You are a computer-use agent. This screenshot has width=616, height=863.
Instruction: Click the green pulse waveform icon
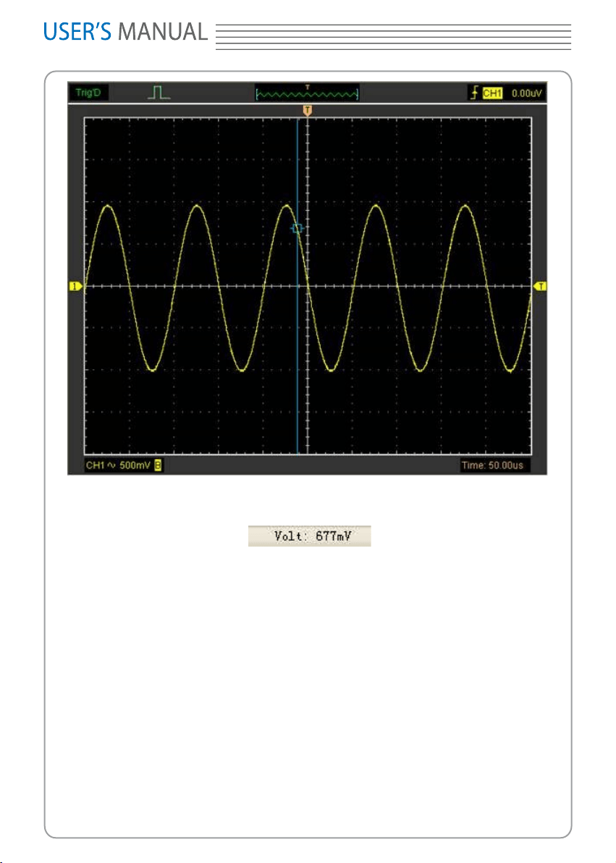pos(159,93)
